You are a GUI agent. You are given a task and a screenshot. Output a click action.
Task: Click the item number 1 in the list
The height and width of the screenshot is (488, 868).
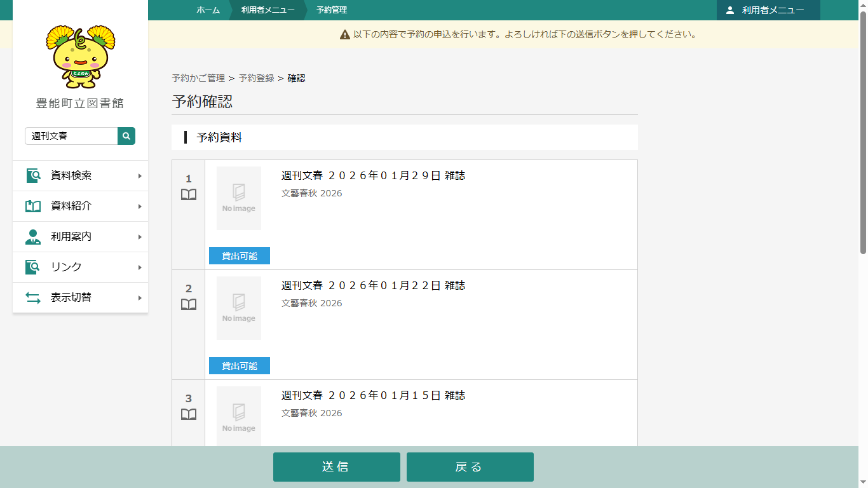(x=189, y=179)
